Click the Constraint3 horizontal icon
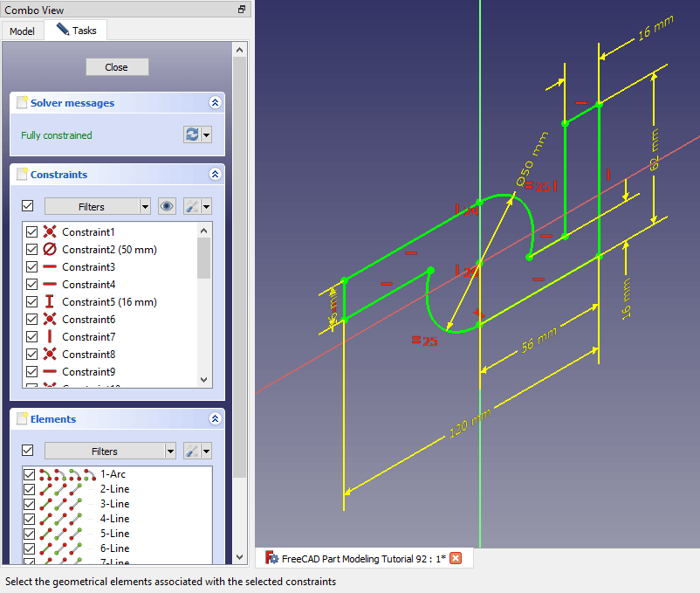The height and width of the screenshot is (593, 700). click(50, 266)
